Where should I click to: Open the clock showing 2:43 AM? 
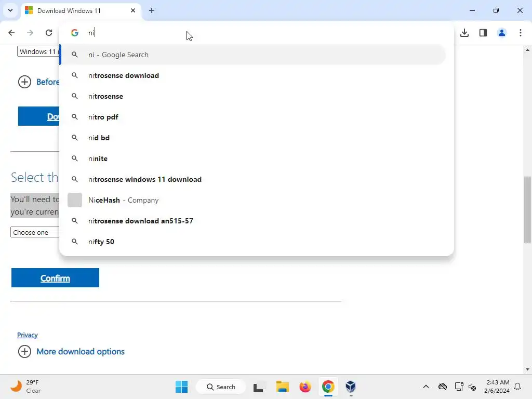click(497, 387)
